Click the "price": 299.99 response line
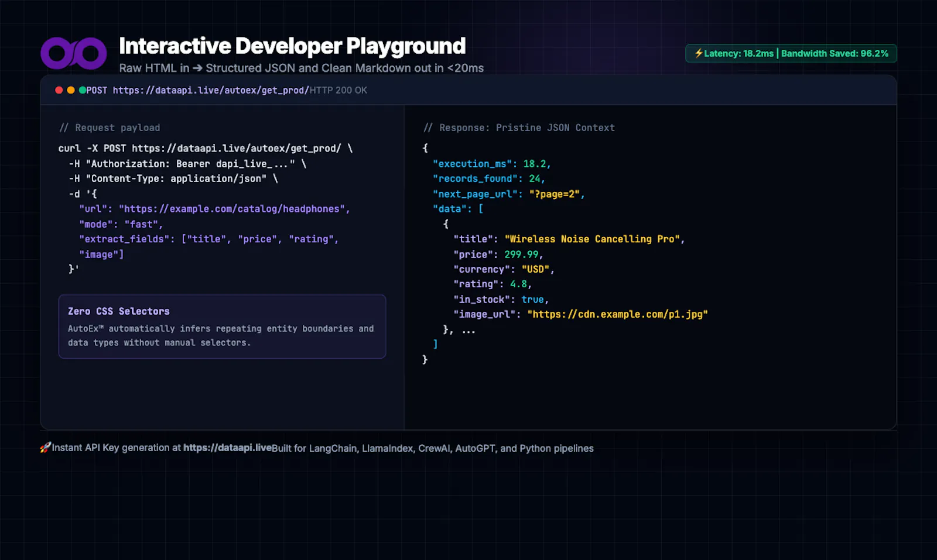937x560 pixels. pos(498,255)
